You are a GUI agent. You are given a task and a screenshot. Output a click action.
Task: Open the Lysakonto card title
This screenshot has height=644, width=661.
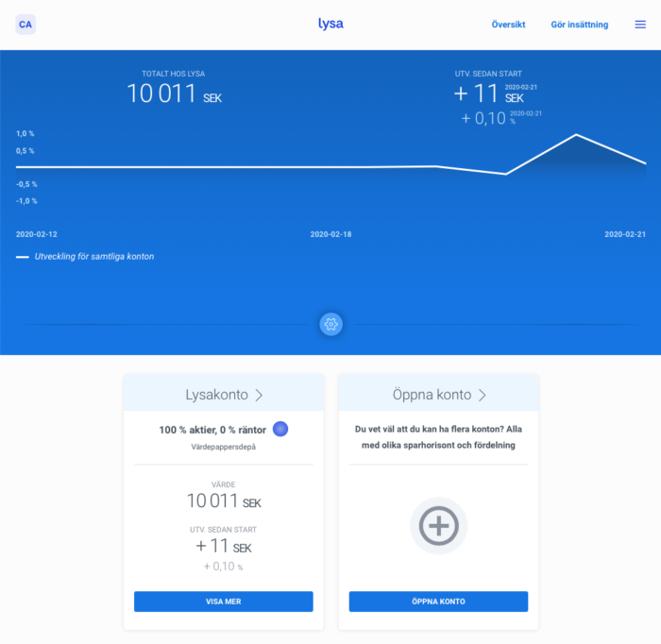coord(216,395)
